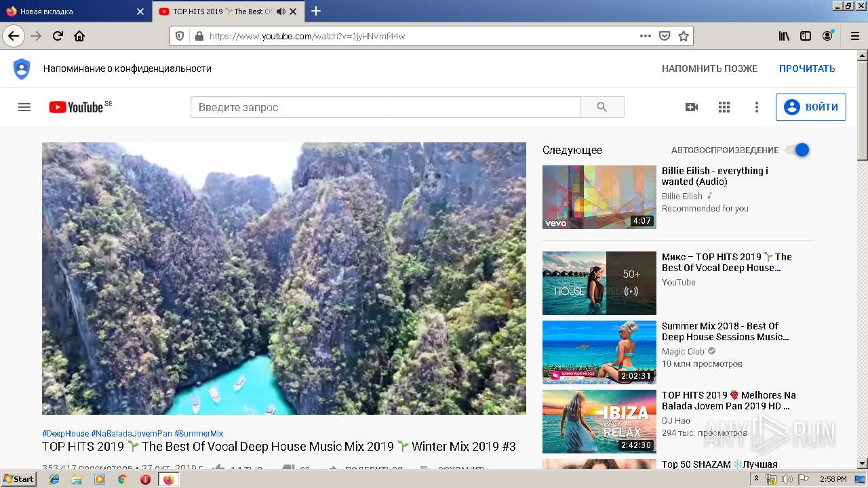Open the Windows Start menu
The image size is (868, 488).
[18, 479]
